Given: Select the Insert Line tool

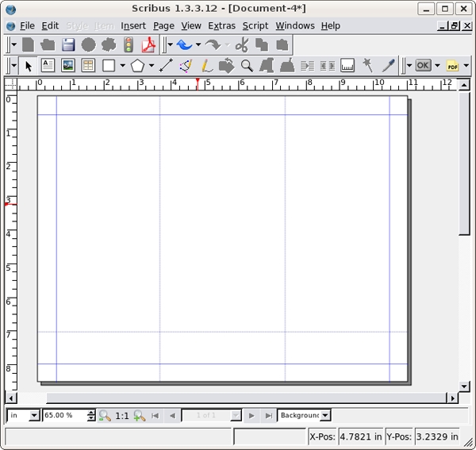Looking at the screenshot, I should [x=167, y=66].
